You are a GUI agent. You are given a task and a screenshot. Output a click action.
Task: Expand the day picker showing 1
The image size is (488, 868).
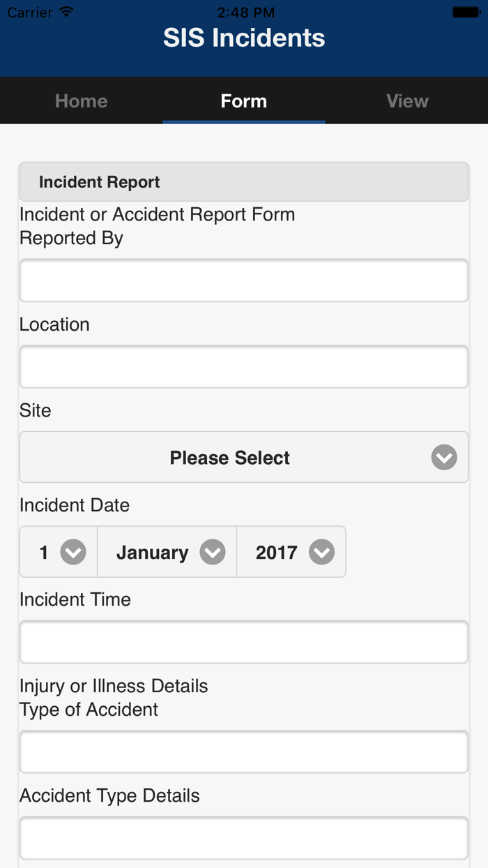click(x=58, y=552)
